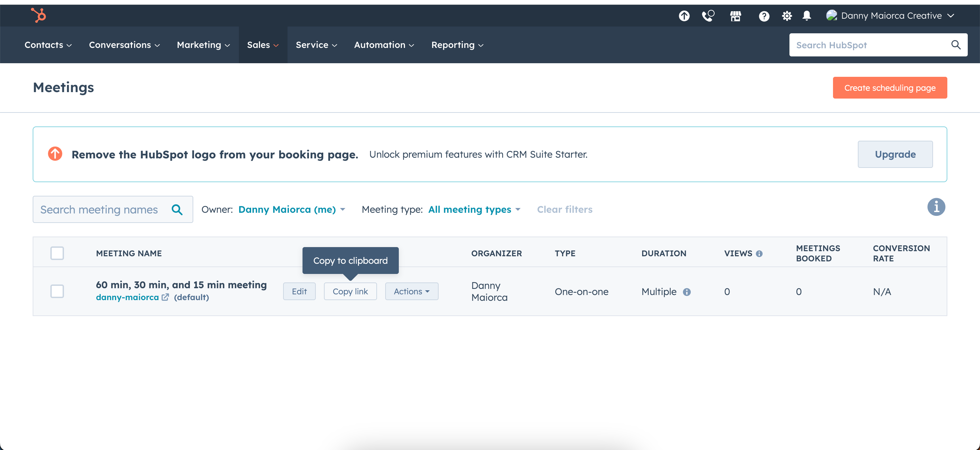This screenshot has width=980, height=450.
Task: Click the info icon next to Multiple duration
Action: (687, 292)
